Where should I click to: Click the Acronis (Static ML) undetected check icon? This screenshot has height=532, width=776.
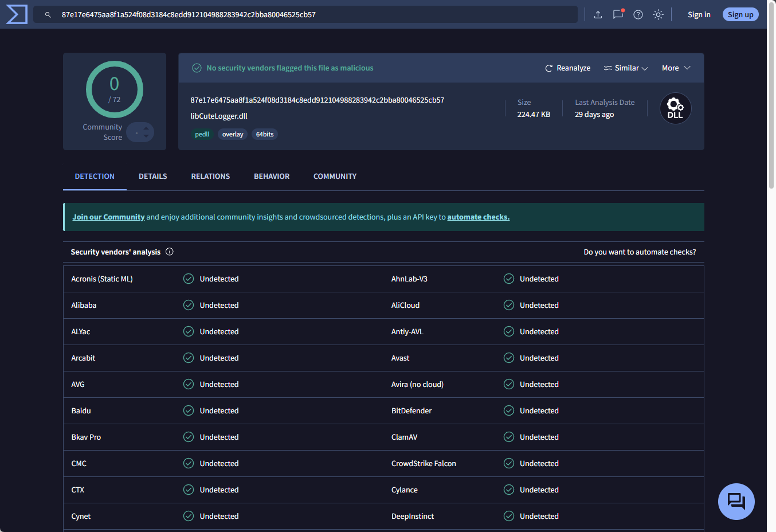tap(189, 279)
